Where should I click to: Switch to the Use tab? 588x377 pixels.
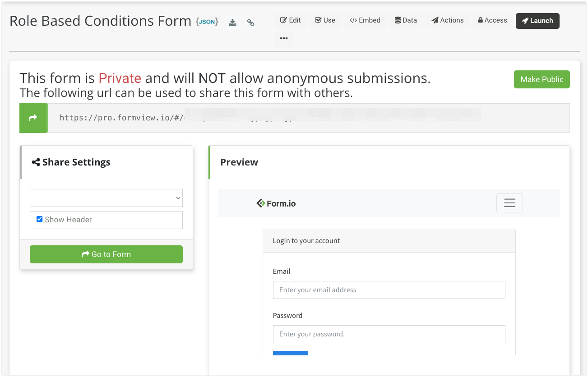pos(325,20)
